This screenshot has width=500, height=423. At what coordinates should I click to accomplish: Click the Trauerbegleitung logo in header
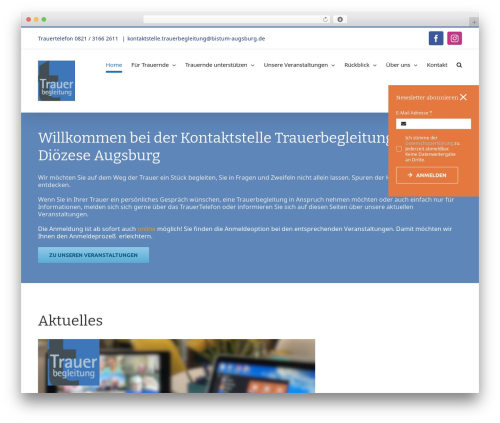coord(56,81)
